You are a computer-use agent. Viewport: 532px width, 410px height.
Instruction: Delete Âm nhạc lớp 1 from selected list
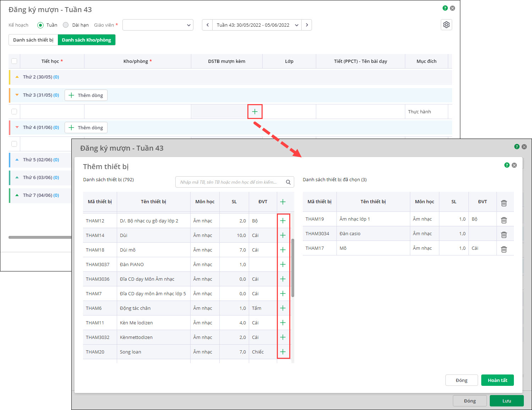pyautogui.click(x=504, y=220)
